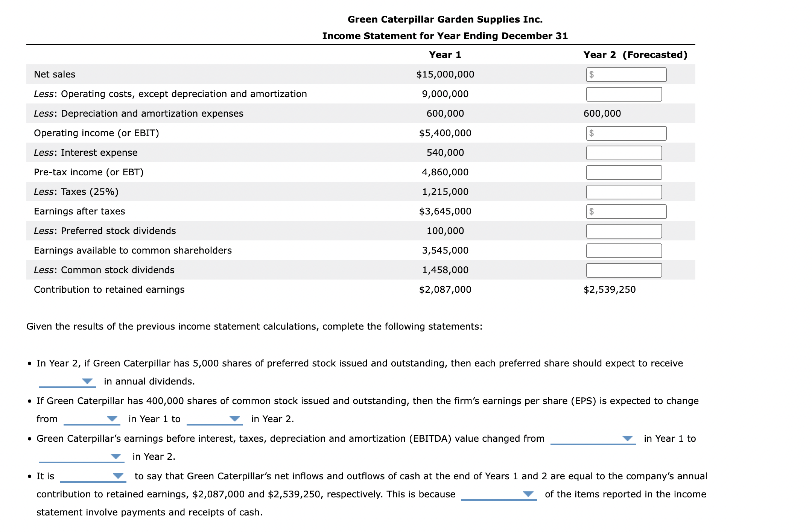Open the Year 2 EBITDA value dropdown

(x=81, y=457)
